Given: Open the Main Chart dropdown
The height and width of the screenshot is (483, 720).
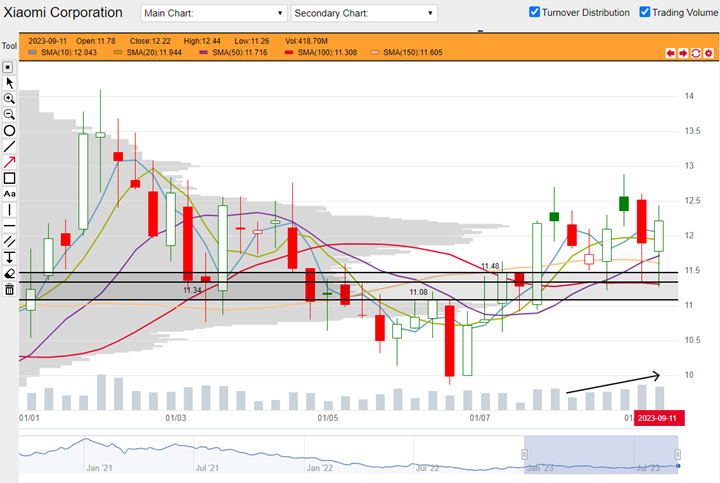Looking at the screenshot, I should [x=214, y=13].
